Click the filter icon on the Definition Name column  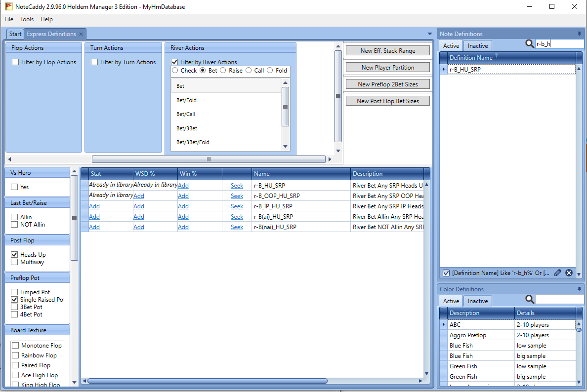(x=497, y=56)
